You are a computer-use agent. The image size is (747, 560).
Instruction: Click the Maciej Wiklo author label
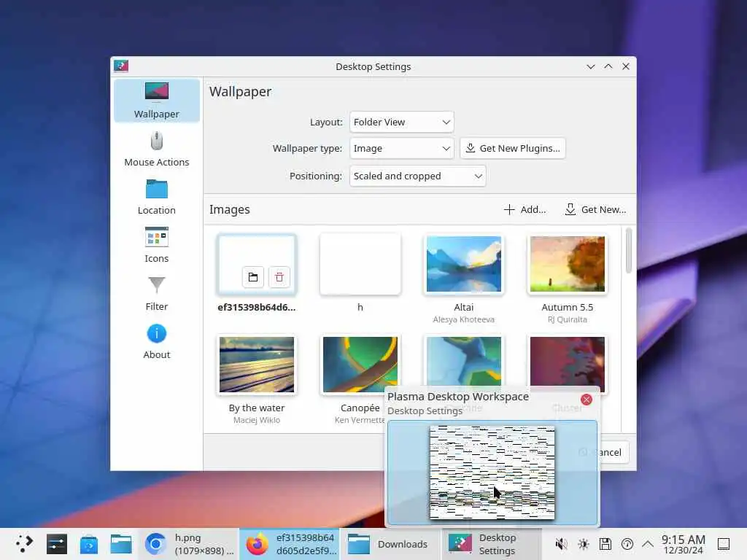pos(257,420)
